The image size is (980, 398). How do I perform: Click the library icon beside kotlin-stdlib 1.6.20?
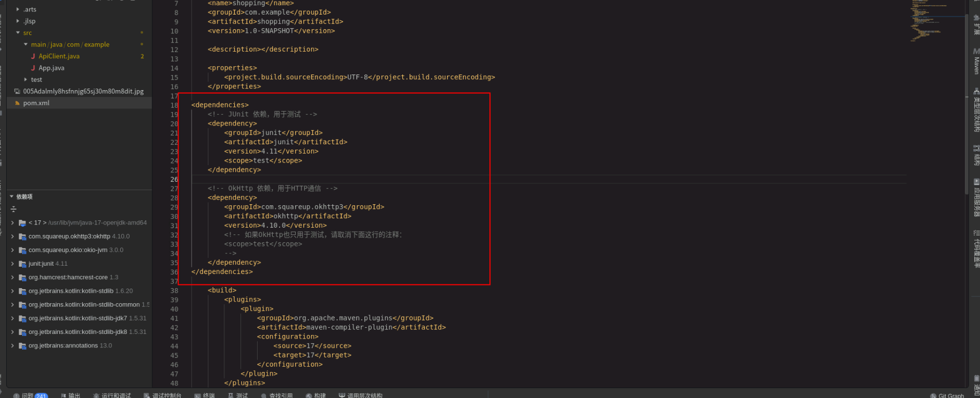pos(22,291)
